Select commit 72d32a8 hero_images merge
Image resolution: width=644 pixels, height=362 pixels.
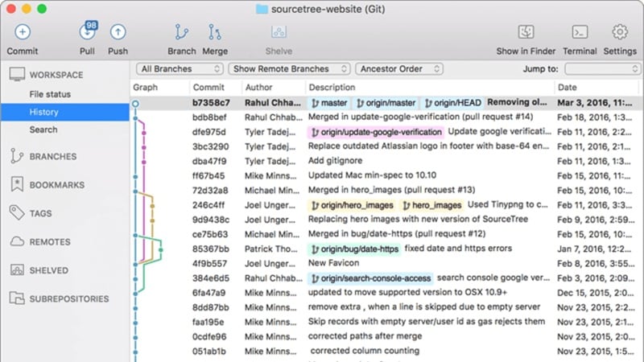click(386, 191)
